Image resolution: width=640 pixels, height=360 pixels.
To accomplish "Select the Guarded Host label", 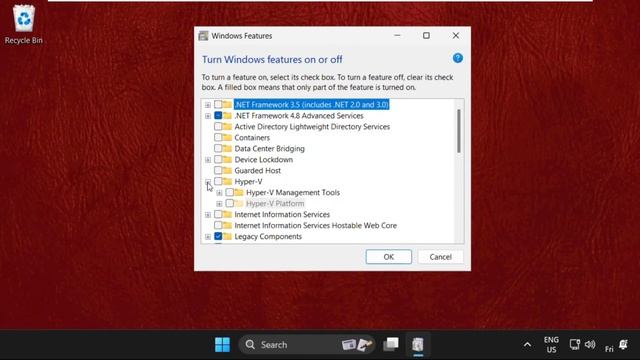I will click(x=258, y=170).
